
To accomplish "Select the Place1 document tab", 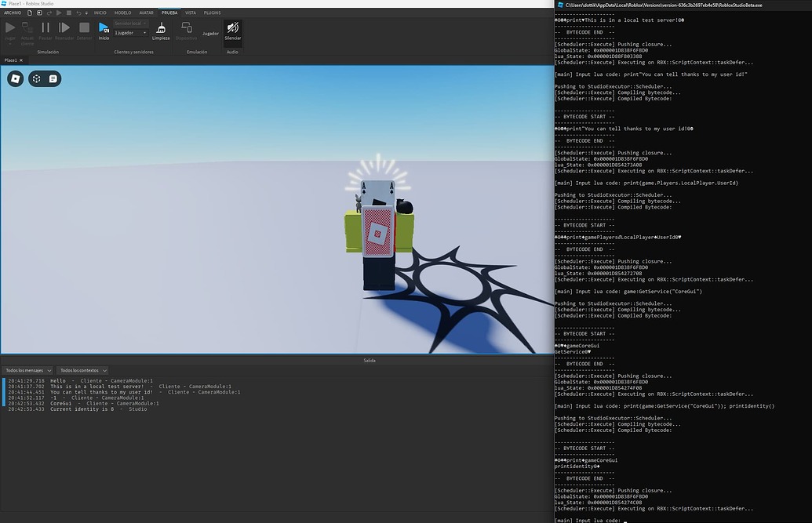I will tap(12, 60).
